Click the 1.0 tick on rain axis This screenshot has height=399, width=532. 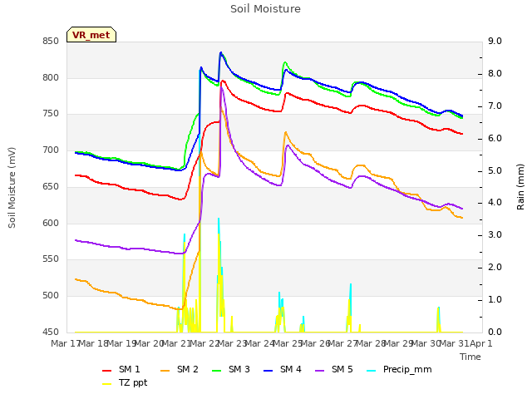coord(495,300)
